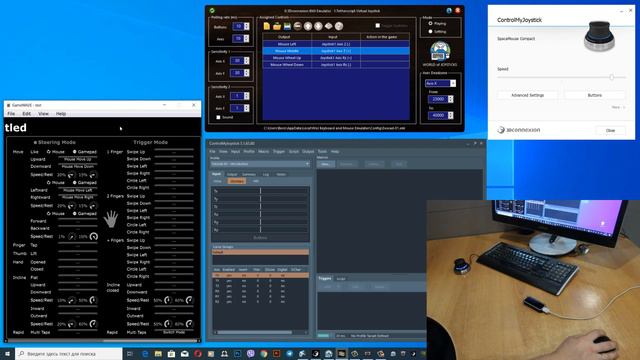Open Chrome from the taskbar

point(264,353)
